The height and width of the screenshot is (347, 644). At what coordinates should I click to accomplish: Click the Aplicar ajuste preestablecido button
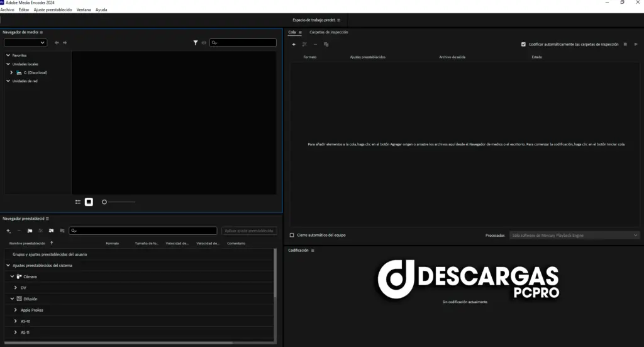(249, 231)
